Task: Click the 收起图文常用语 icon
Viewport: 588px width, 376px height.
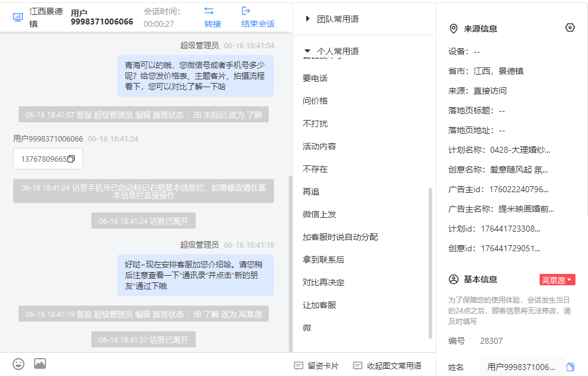Action: 358,365
